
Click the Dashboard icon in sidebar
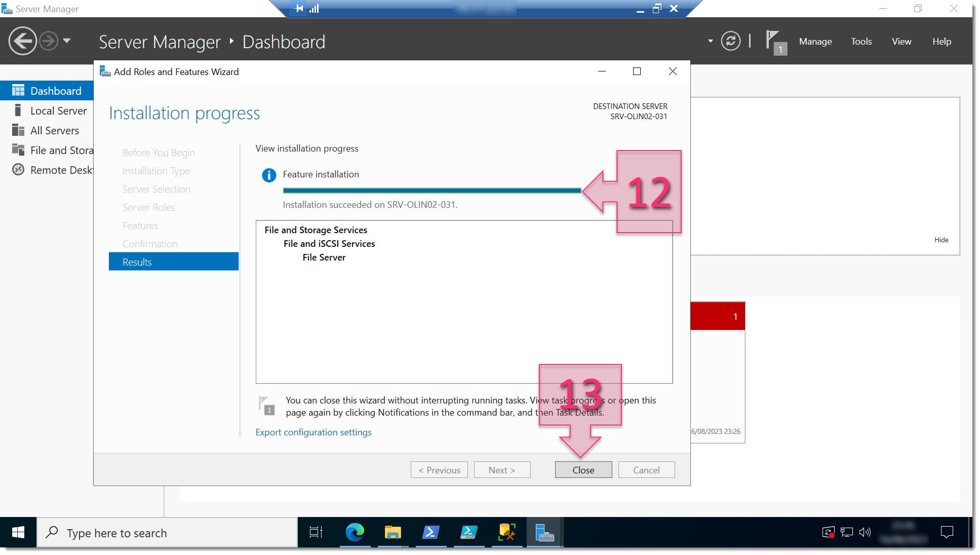pos(17,90)
